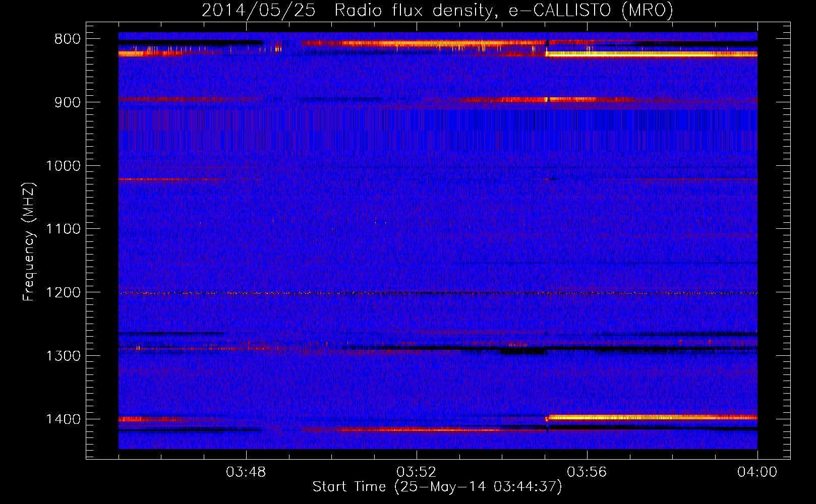Click the bright yellow emission band near 1400 MHz
Viewport: 816px width, 504px height.
652,417
